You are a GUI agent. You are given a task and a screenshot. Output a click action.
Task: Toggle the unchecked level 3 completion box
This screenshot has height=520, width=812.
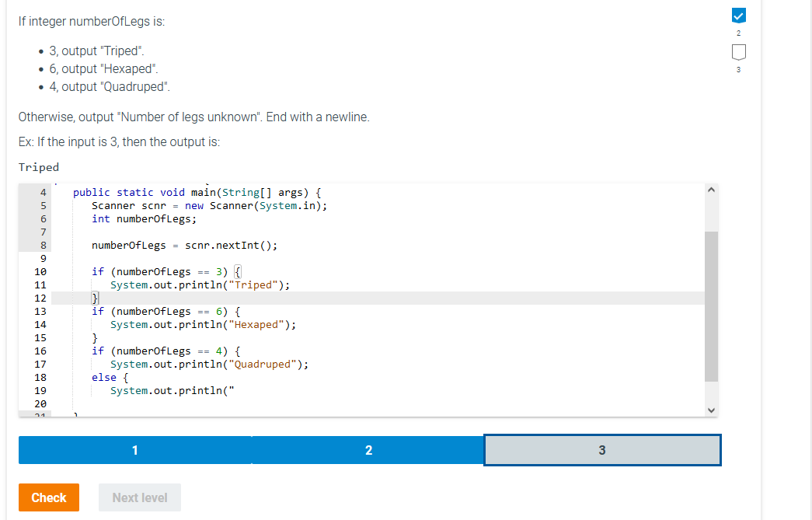[x=738, y=51]
